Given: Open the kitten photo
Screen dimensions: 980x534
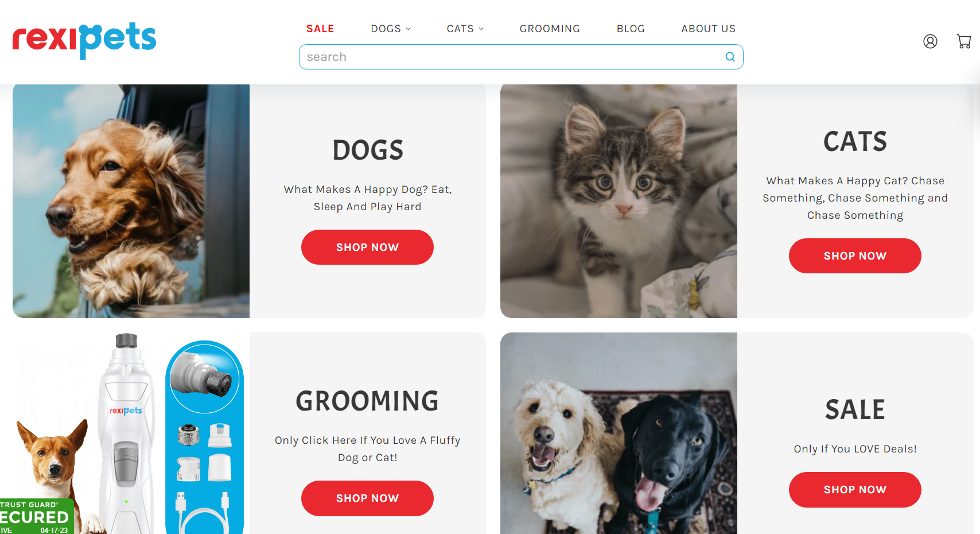Looking at the screenshot, I should pos(619,201).
